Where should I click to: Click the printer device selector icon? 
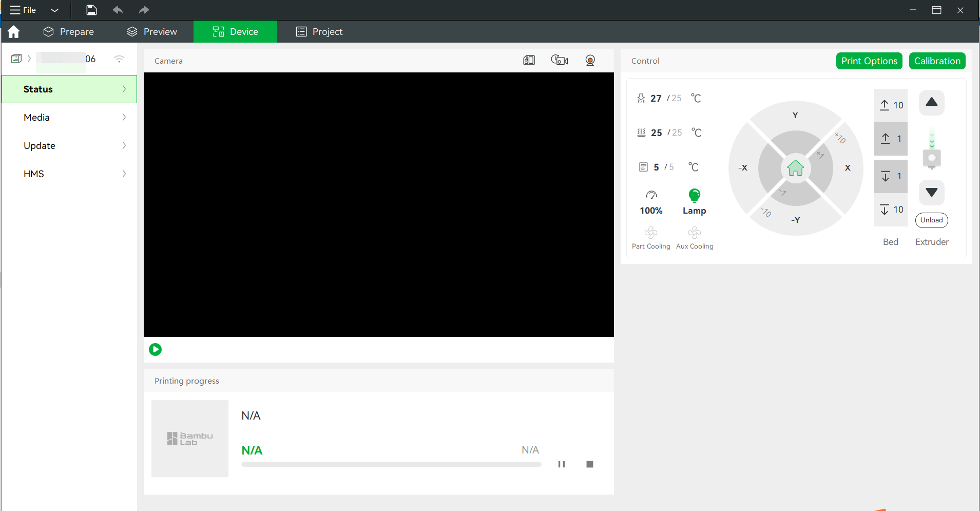[16, 59]
